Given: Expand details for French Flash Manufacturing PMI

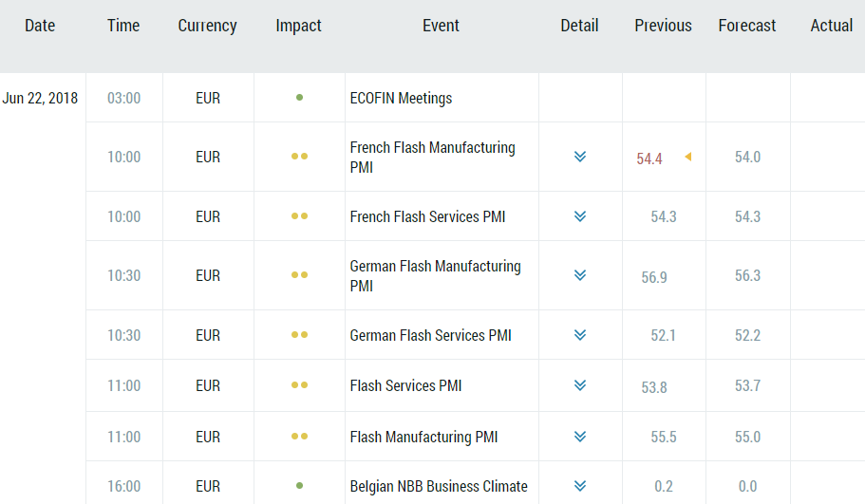Looking at the screenshot, I should [x=579, y=157].
